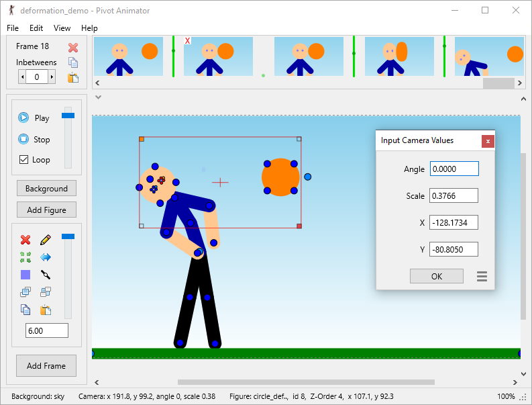The width and height of the screenshot is (532, 405).
Task: Click the delete frame red X icon
Action: tap(73, 47)
